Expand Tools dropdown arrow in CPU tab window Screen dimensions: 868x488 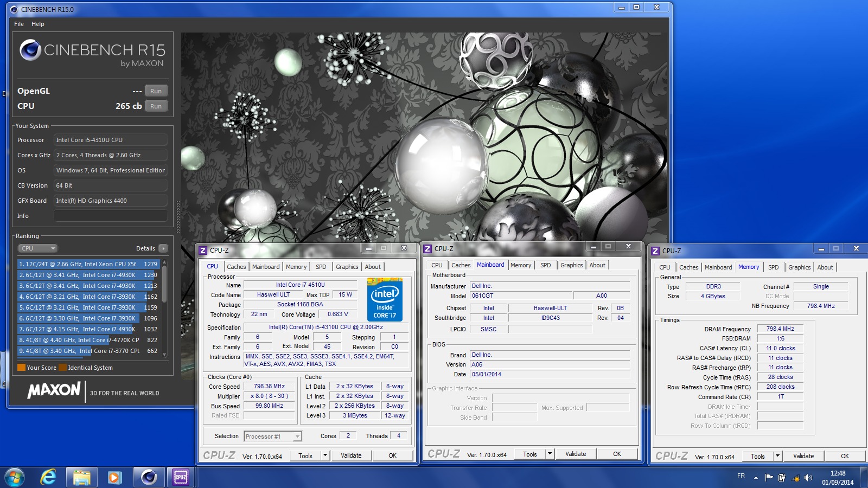pos(325,455)
